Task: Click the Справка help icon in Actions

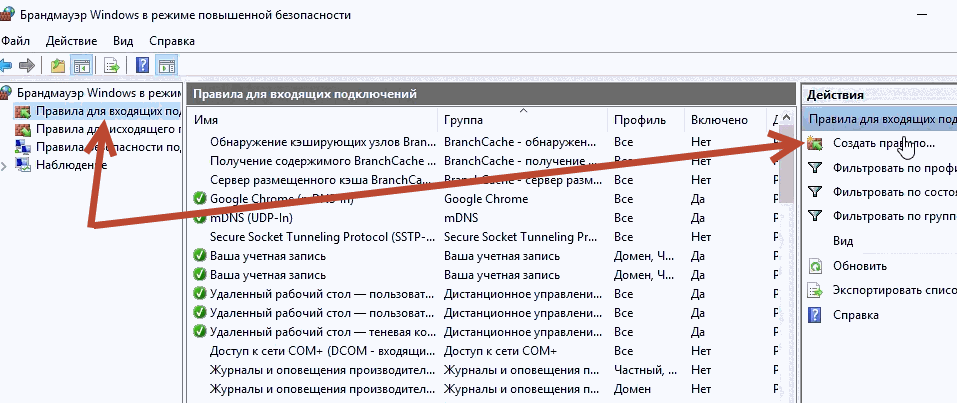Action: [x=815, y=315]
